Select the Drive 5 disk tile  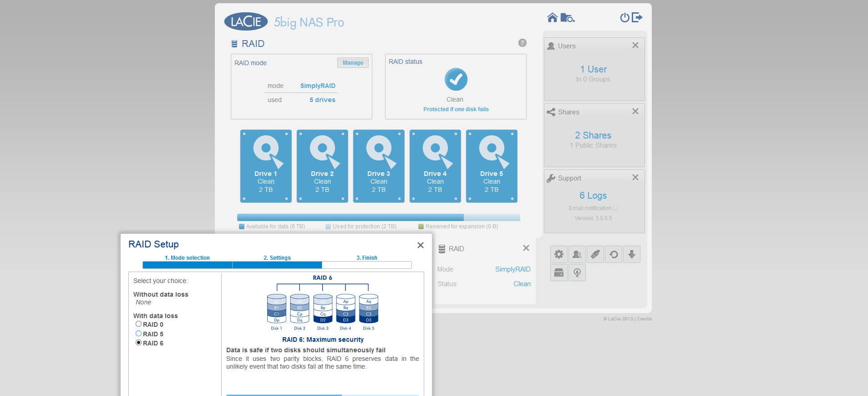[492, 166]
